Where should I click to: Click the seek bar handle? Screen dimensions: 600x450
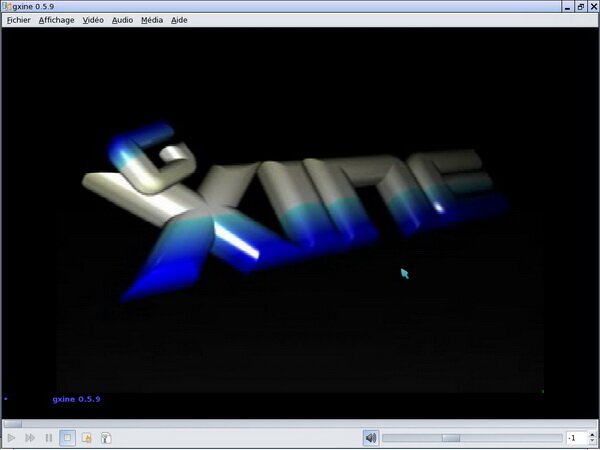(x=13, y=424)
